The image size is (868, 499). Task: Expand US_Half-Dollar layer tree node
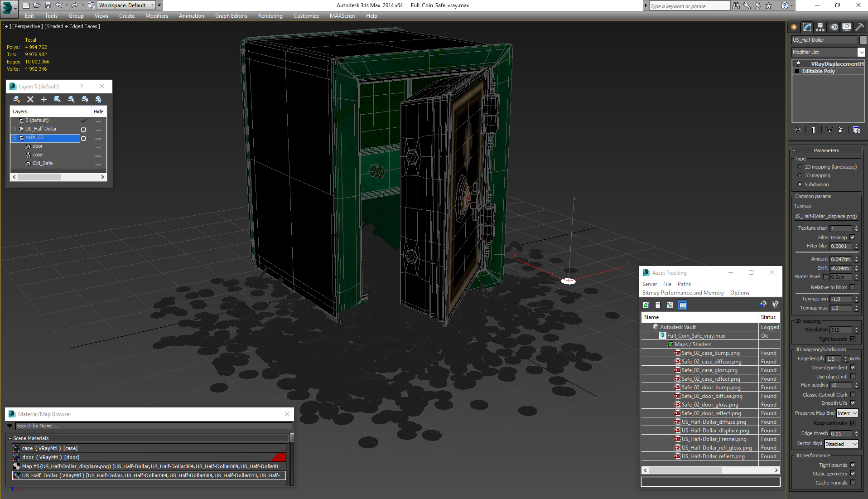(14, 129)
